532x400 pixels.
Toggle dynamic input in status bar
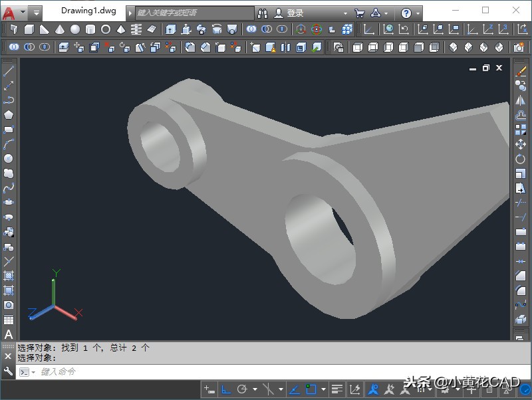pos(209,389)
